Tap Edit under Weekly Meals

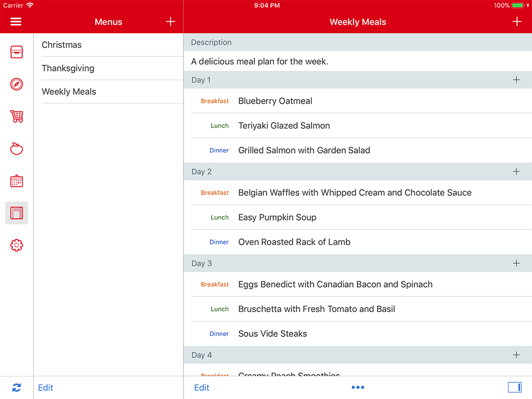[x=202, y=387]
